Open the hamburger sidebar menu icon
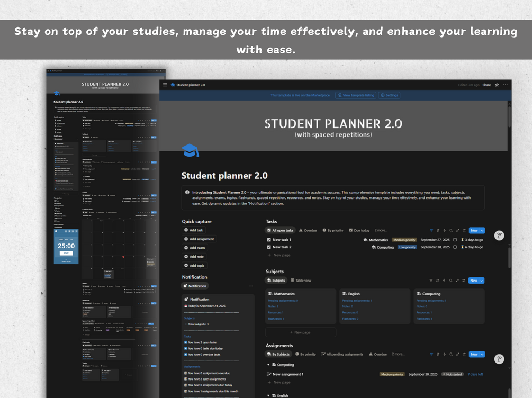Image resolution: width=532 pixels, height=398 pixels. point(165,85)
